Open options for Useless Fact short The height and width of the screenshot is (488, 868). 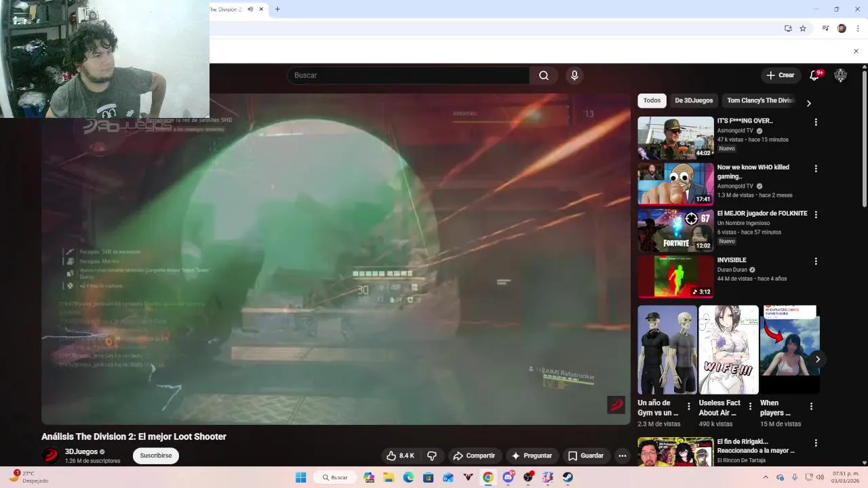click(750, 407)
